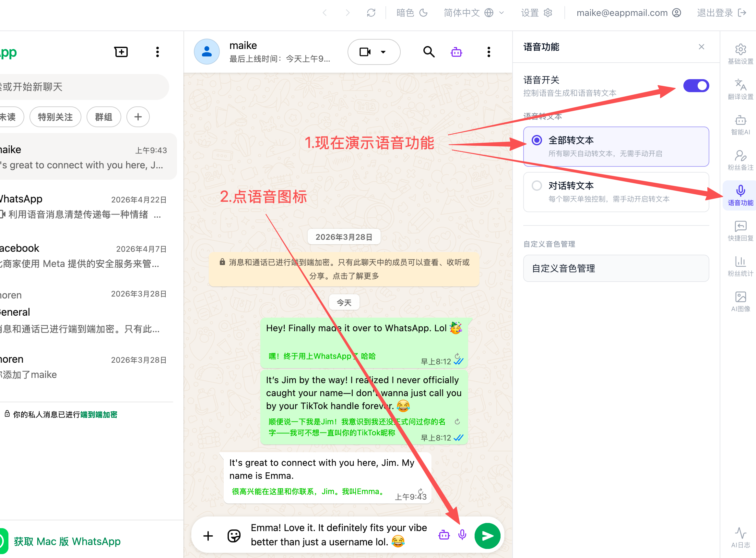
Task: Select the 特别关注 filter tab
Action: pyautogui.click(x=55, y=117)
